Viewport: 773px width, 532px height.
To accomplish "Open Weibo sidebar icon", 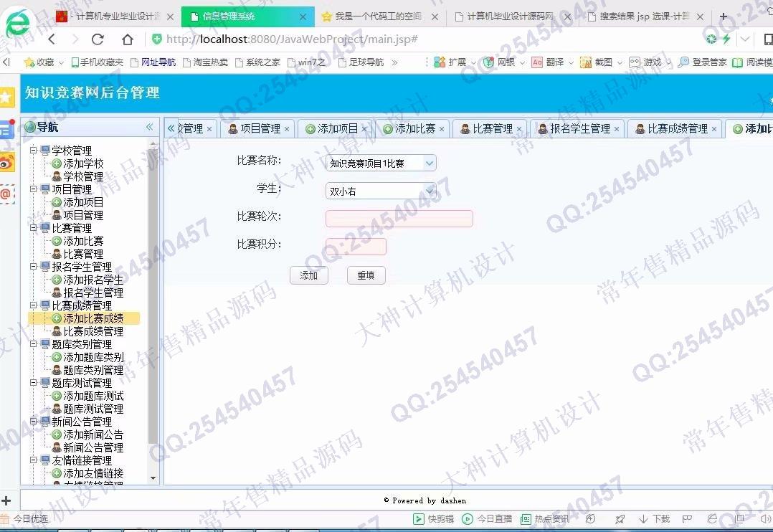I will 6,162.
